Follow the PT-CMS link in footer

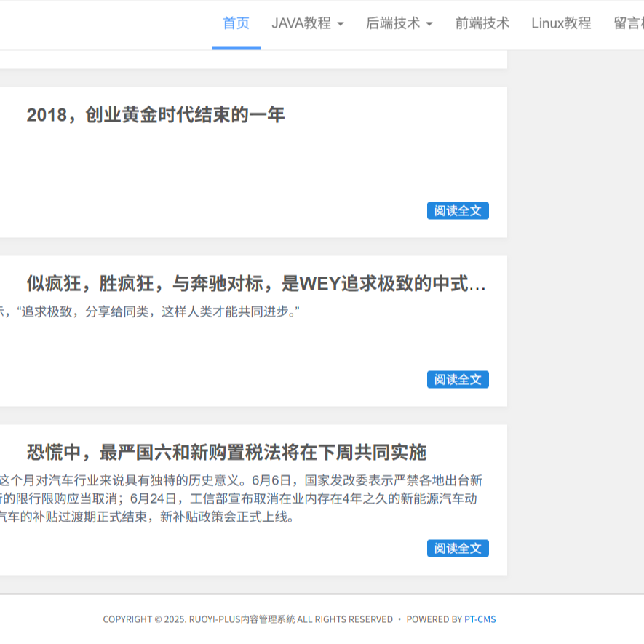click(x=480, y=619)
